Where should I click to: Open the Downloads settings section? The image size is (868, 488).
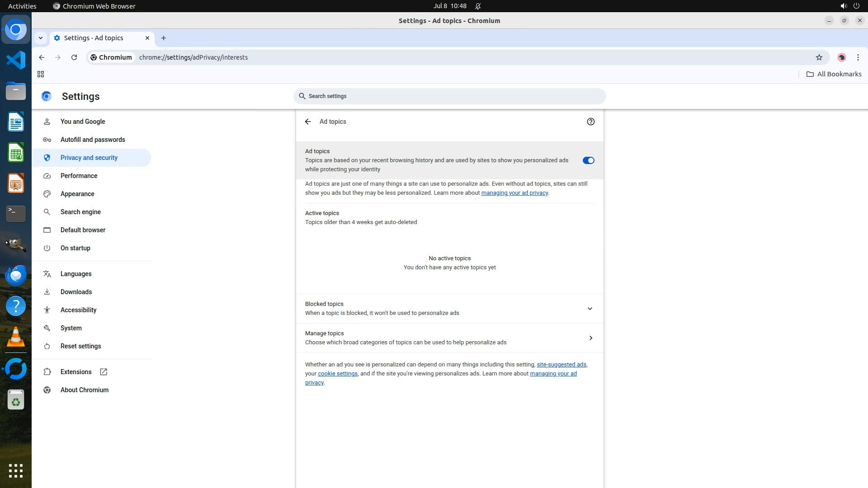76,292
